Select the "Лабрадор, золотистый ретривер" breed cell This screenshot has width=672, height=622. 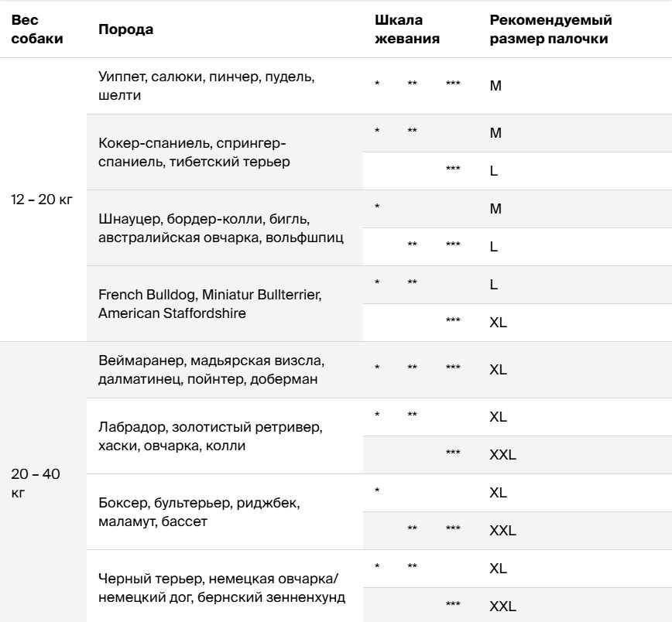tap(211, 436)
